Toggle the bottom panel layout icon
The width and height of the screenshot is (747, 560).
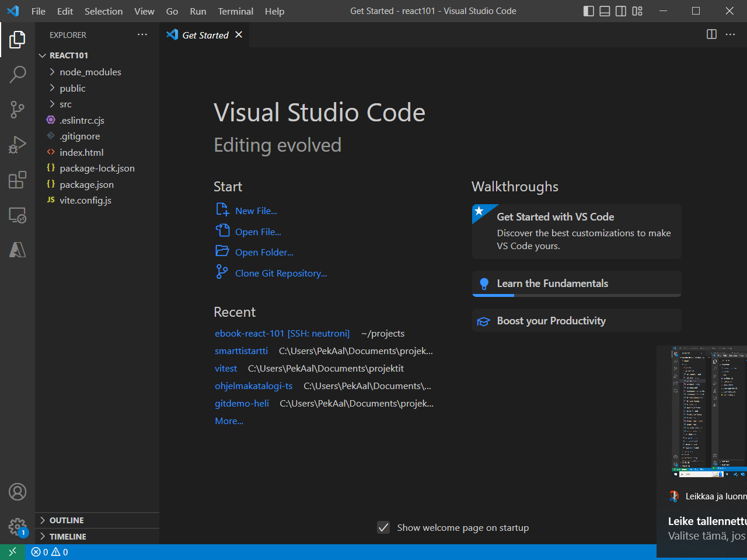[605, 11]
